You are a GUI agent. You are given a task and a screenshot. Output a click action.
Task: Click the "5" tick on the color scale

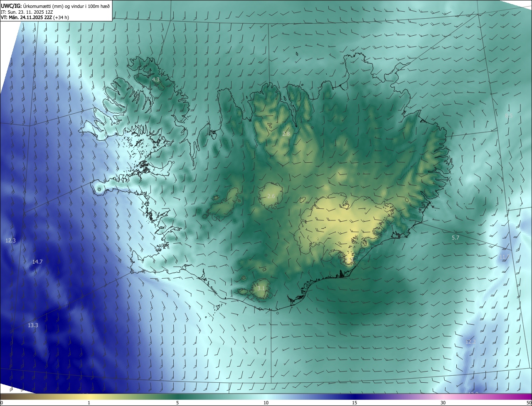(x=177, y=403)
